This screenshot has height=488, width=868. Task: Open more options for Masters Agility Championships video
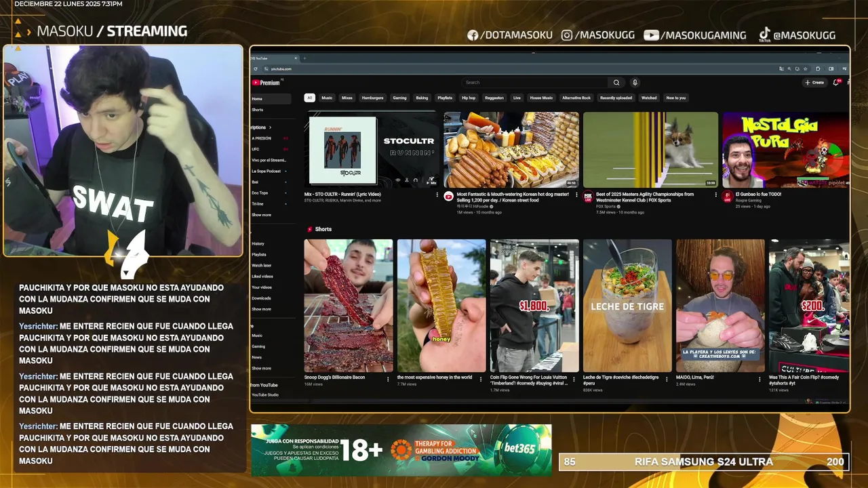click(715, 195)
